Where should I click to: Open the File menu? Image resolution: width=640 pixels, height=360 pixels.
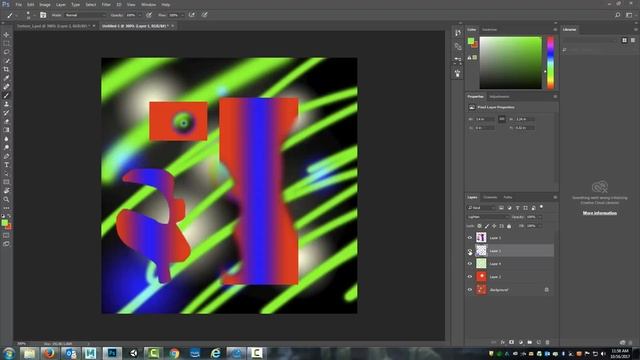(18, 4)
